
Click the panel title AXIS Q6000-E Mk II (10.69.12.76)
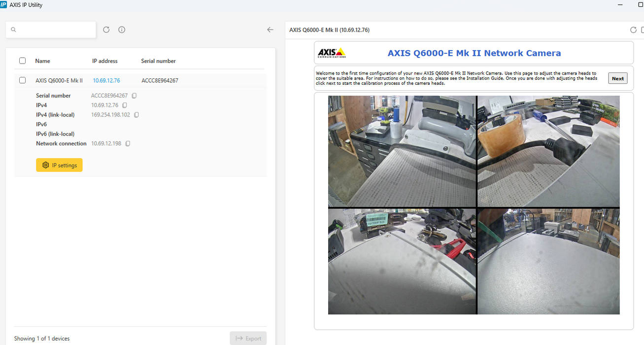(329, 30)
